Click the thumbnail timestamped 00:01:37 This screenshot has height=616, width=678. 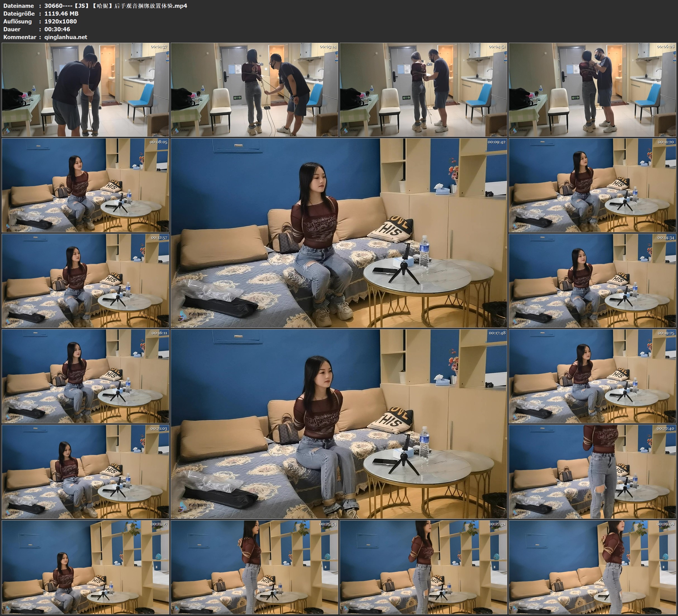coord(85,90)
